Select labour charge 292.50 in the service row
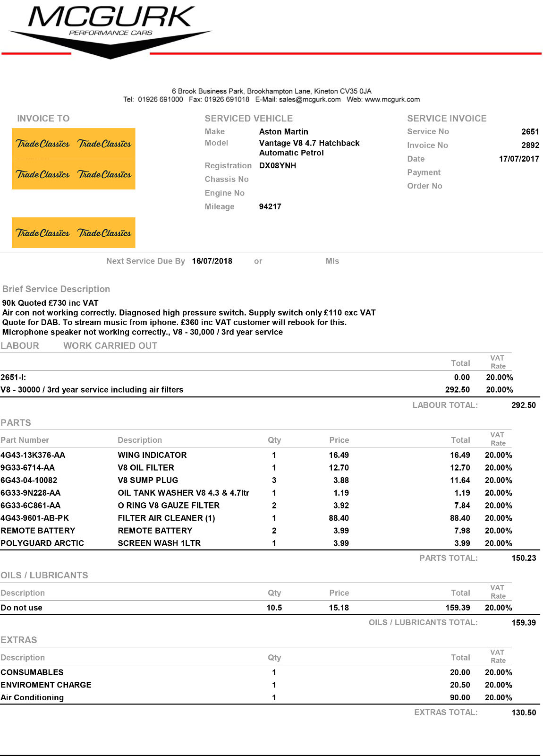This screenshot has width=543, height=756. pos(458,390)
